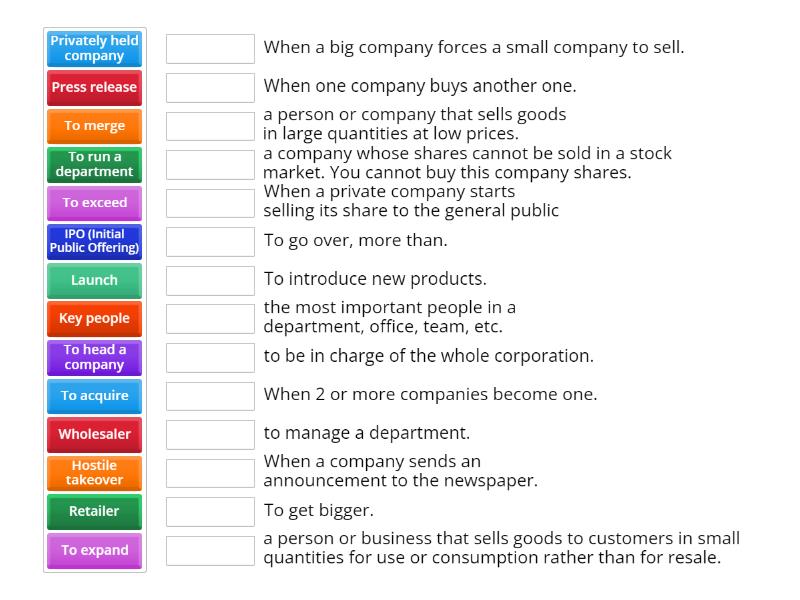The width and height of the screenshot is (800, 600).
Task: Choose the 'Hostile takeover' tile
Action: point(95,473)
